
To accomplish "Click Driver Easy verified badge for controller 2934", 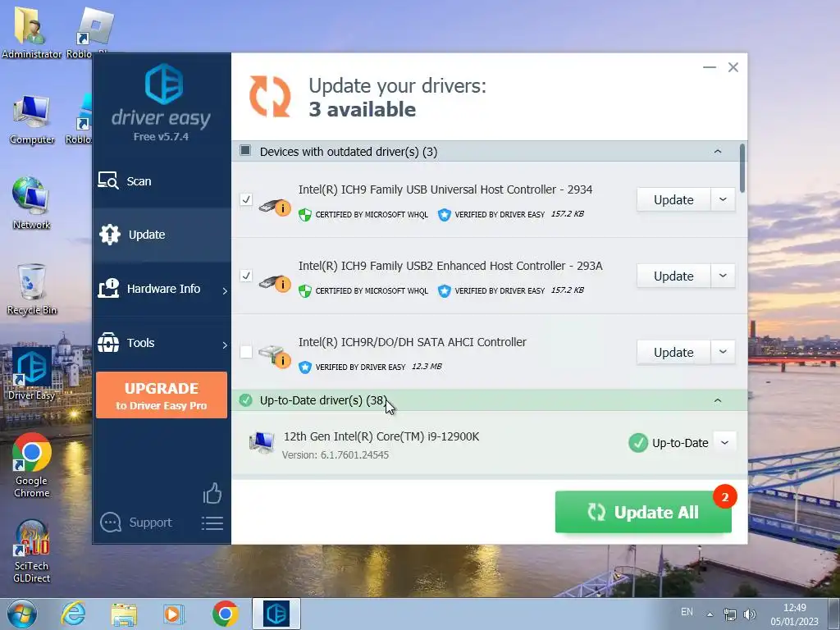I will (x=444, y=215).
